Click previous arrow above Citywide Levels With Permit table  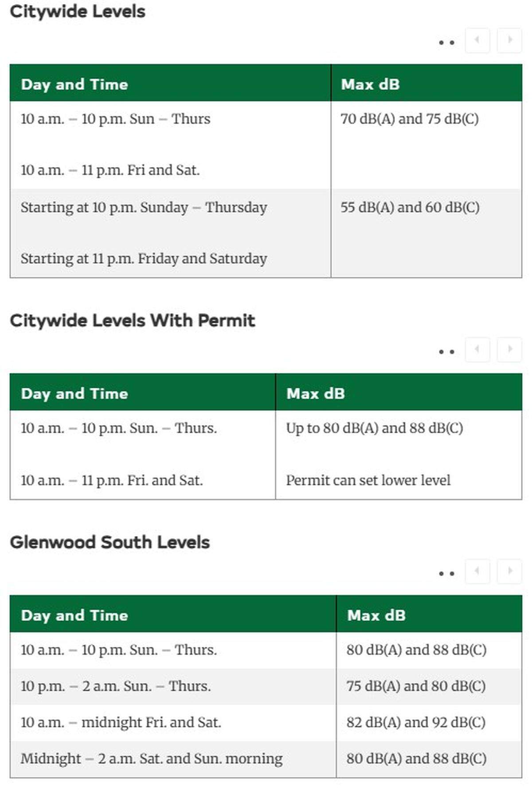(477, 349)
